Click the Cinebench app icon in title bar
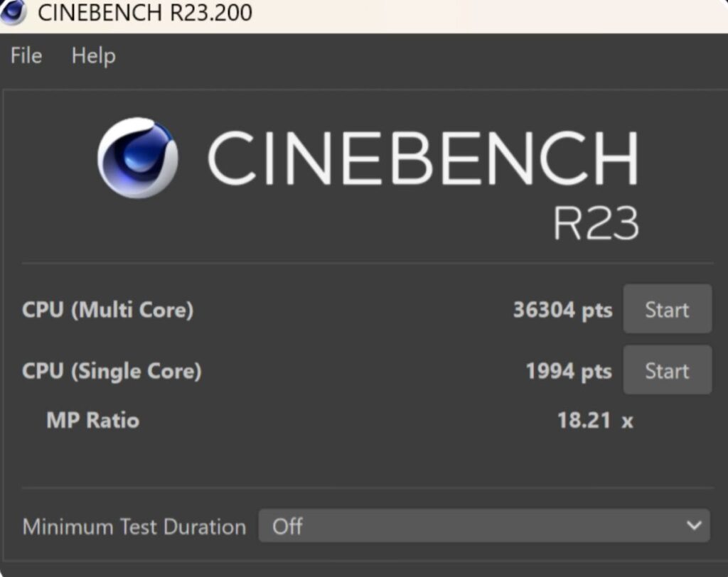The image size is (728, 577). (13, 12)
